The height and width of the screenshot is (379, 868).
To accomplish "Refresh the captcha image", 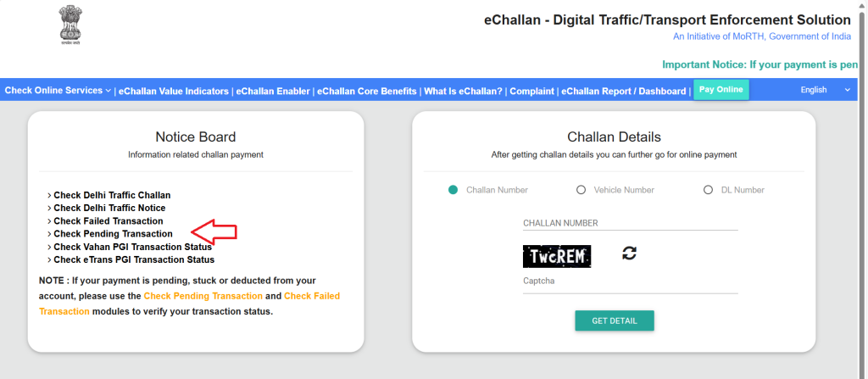I will click(x=629, y=253).
